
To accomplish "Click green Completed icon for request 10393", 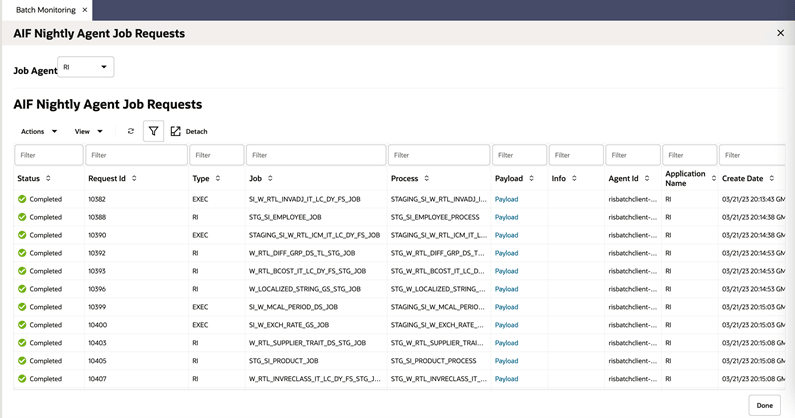I will pos(22,271).
